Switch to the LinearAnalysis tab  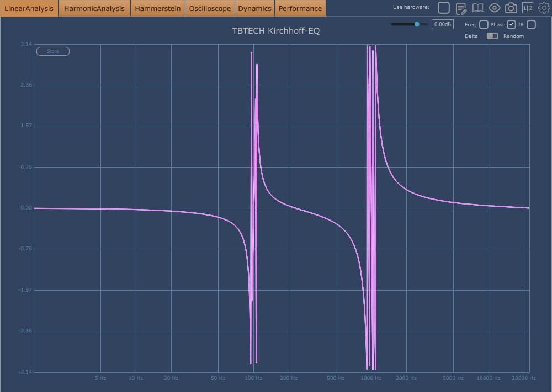coord(29,8)
